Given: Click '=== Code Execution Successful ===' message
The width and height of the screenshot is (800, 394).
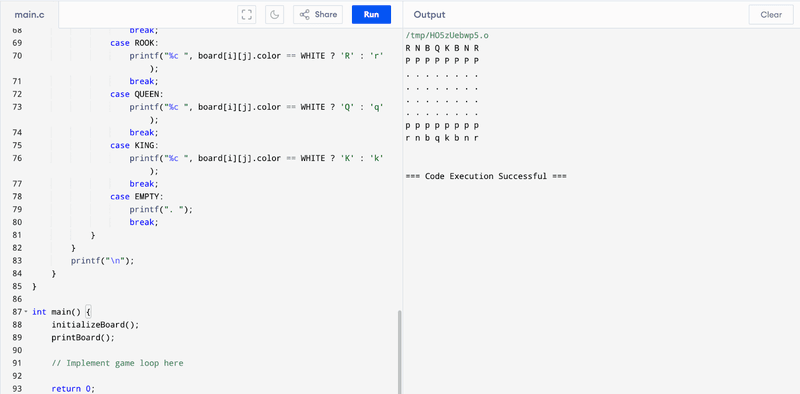Looking at the screenshot, I should [x=486, y=176].
